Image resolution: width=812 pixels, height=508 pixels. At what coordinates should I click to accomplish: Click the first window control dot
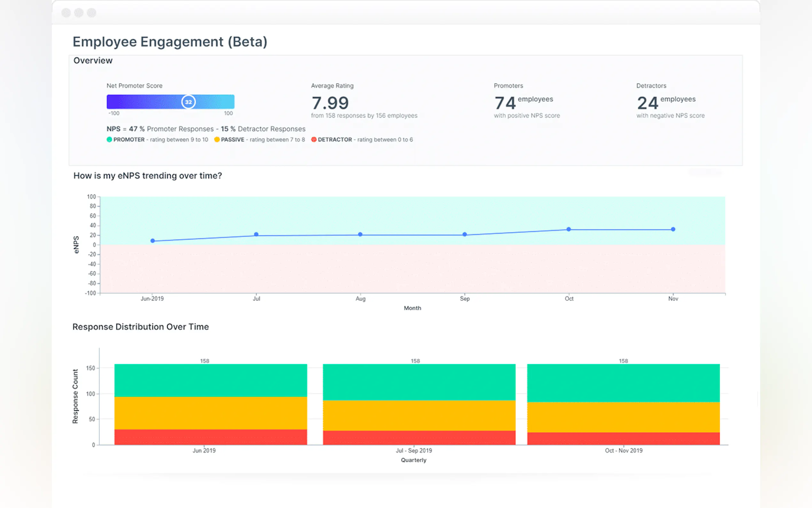tap(66, 13)
